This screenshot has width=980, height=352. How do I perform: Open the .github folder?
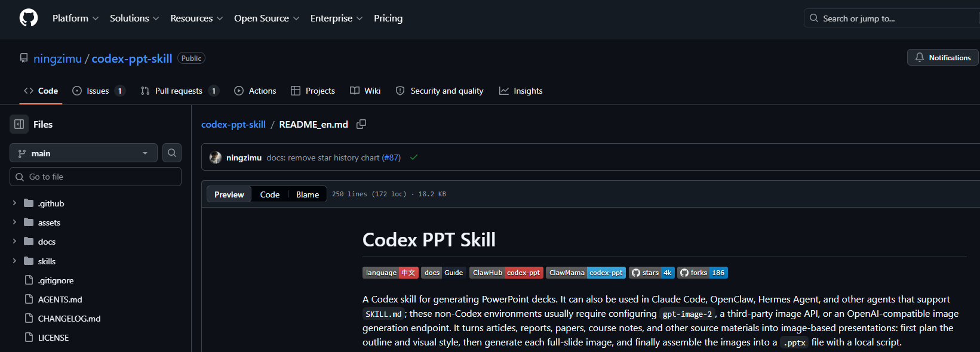tap(51, 203)
